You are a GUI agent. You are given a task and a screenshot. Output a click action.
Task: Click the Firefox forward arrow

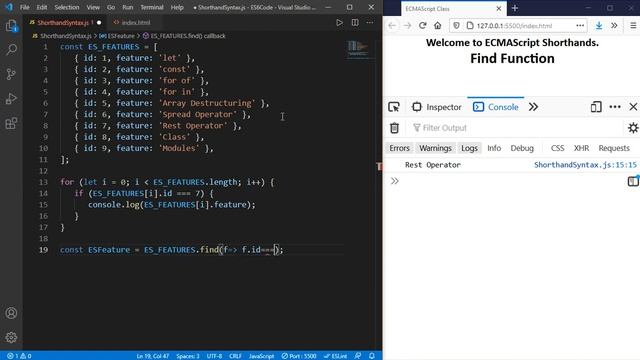point(407,25)
